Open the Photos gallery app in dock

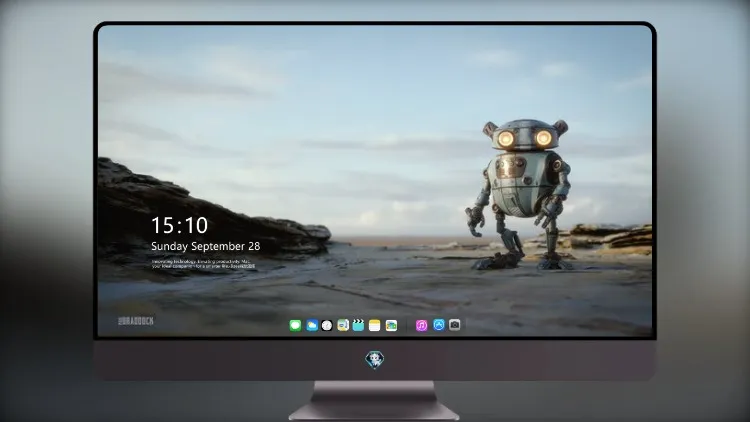coord(391,325)
